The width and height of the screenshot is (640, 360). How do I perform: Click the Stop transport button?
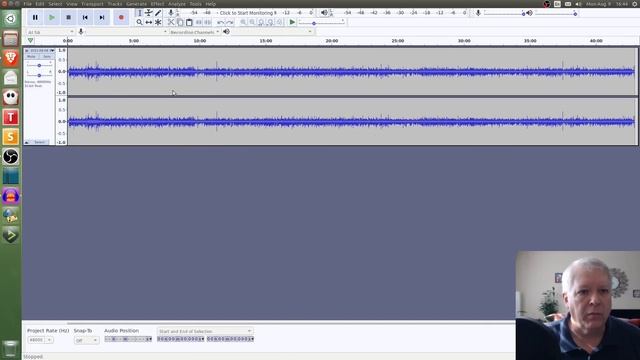[69, 18]
